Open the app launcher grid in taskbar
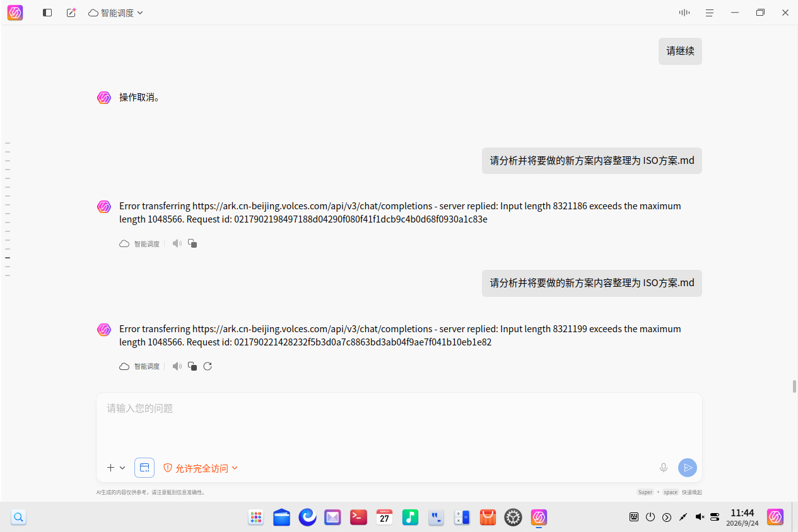This screenshot has width=798, height=532. (x=256, y=518)
